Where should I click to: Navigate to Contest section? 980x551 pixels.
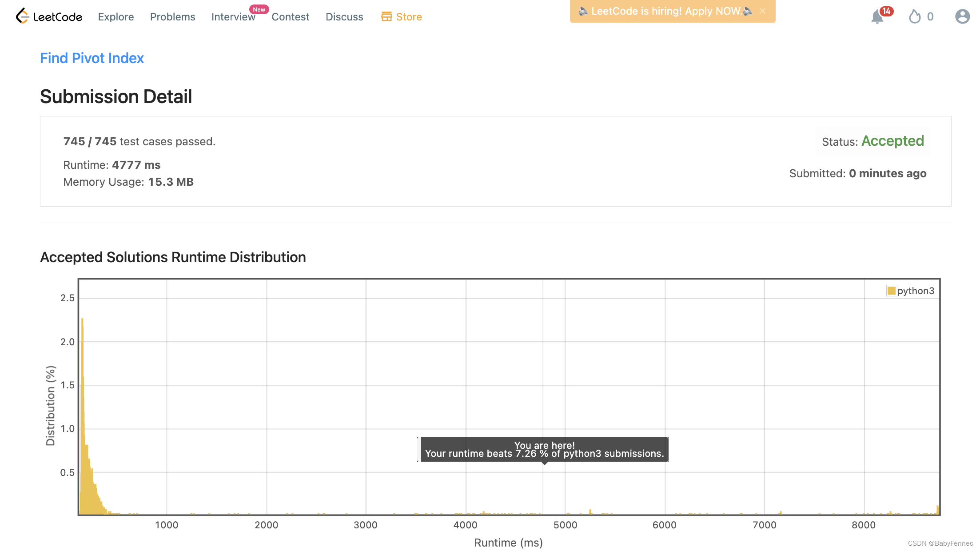click(290, 17)
